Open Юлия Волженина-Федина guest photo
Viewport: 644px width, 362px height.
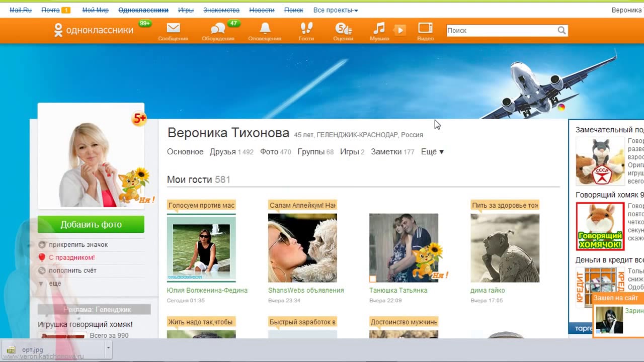tap(201, 248)
